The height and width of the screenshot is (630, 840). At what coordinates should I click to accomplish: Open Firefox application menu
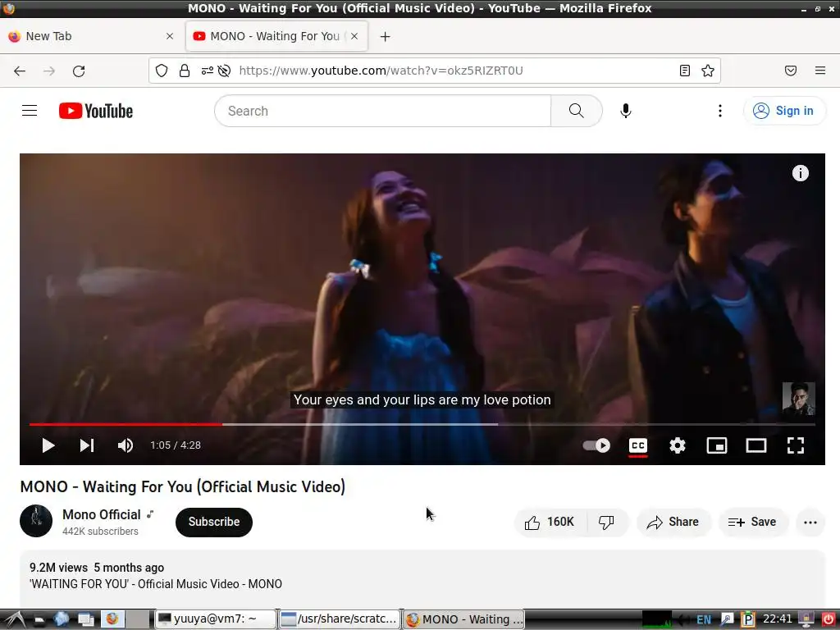pos(820,71)
